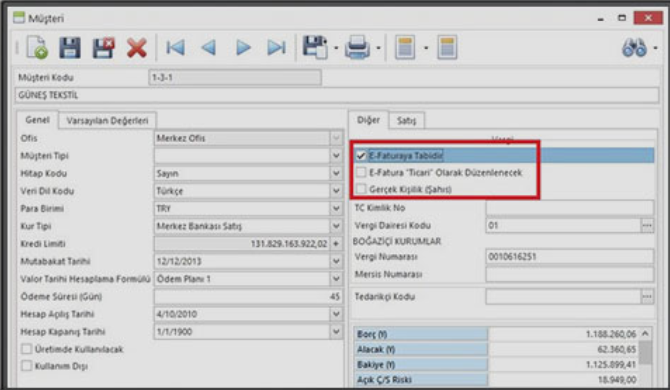Expand the Ofis dropdown

click(x=336, y=138)
